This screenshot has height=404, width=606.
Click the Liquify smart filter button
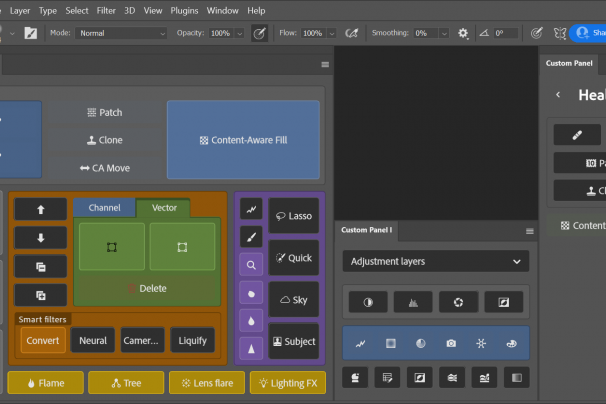tap(192, 341)
